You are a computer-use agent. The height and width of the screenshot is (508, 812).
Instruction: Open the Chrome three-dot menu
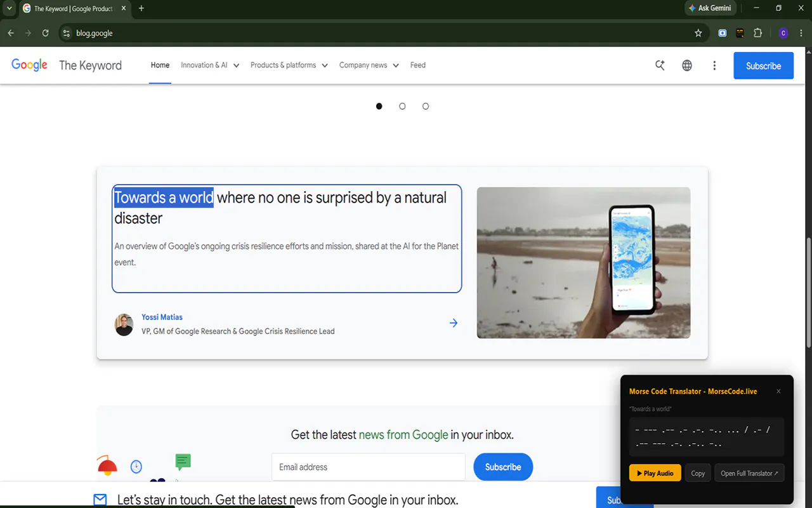[801, 33]
